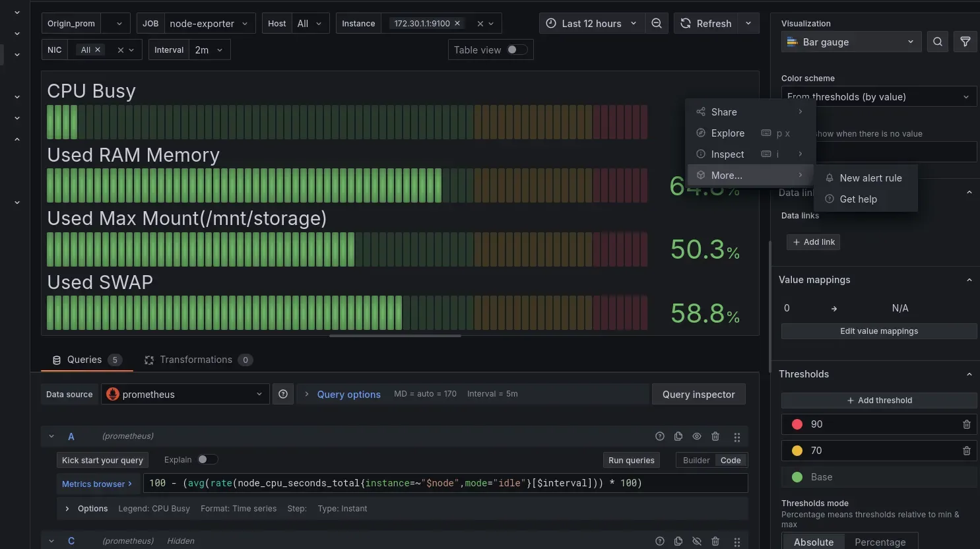Select Percentage thresholds mode

[x=880, y=542]
